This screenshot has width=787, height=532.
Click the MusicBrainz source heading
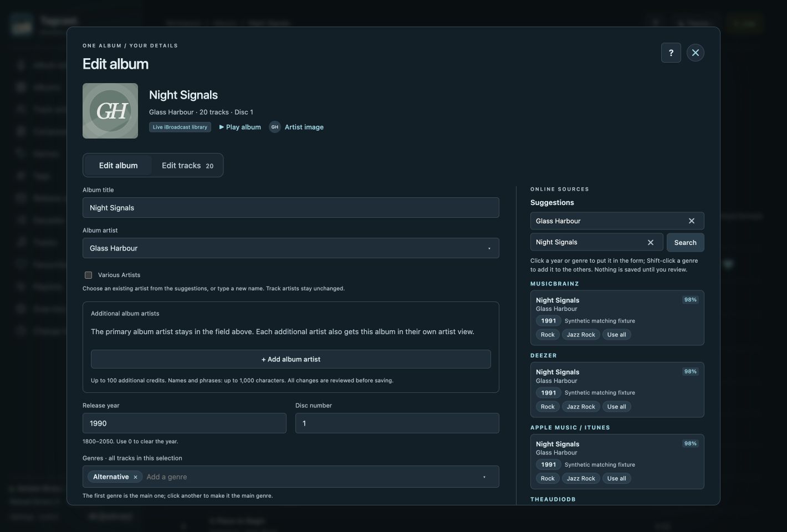click(555, 284)
